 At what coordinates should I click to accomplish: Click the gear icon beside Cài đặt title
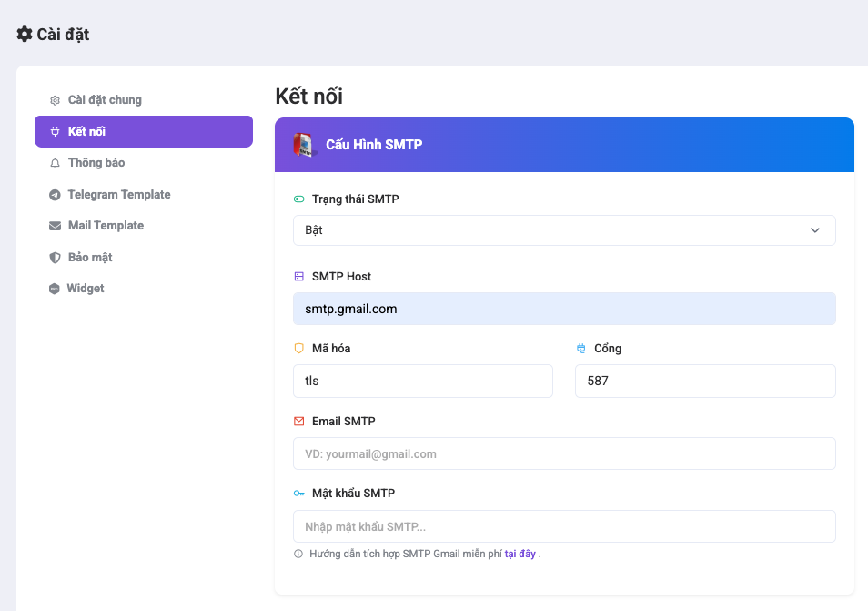(25, 34)
